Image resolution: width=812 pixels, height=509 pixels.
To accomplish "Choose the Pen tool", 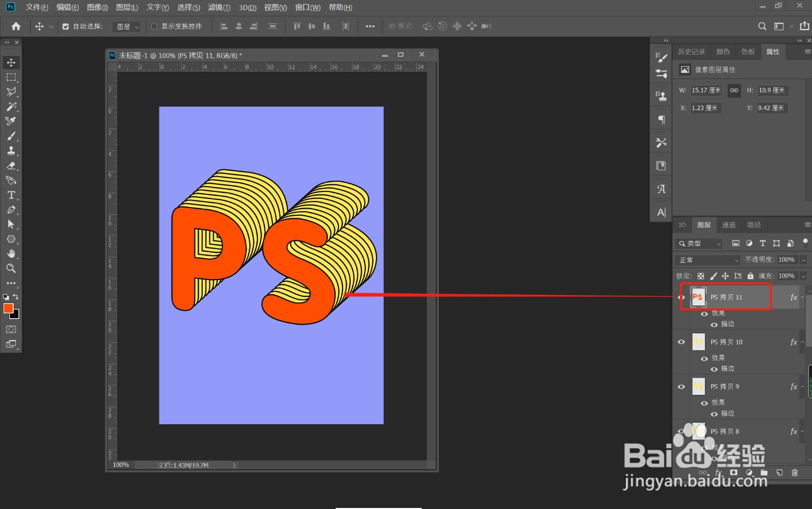I will (11, 210).
